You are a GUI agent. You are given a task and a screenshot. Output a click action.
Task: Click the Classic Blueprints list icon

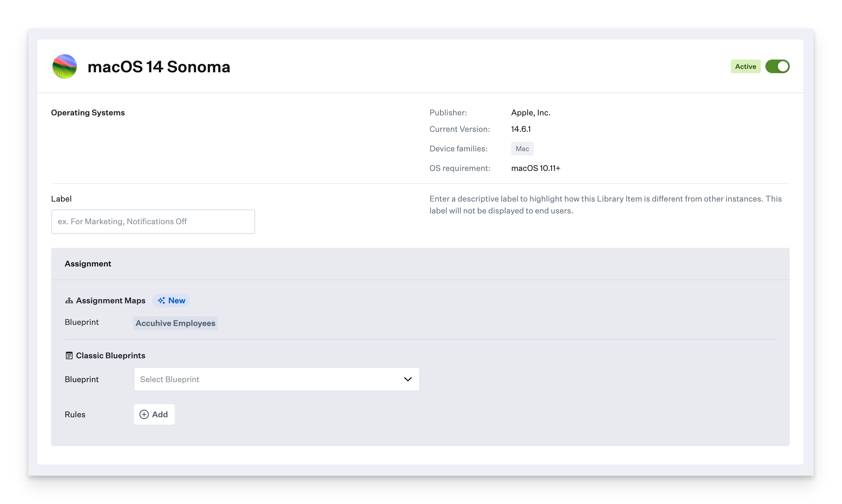[x=69, y=355]
